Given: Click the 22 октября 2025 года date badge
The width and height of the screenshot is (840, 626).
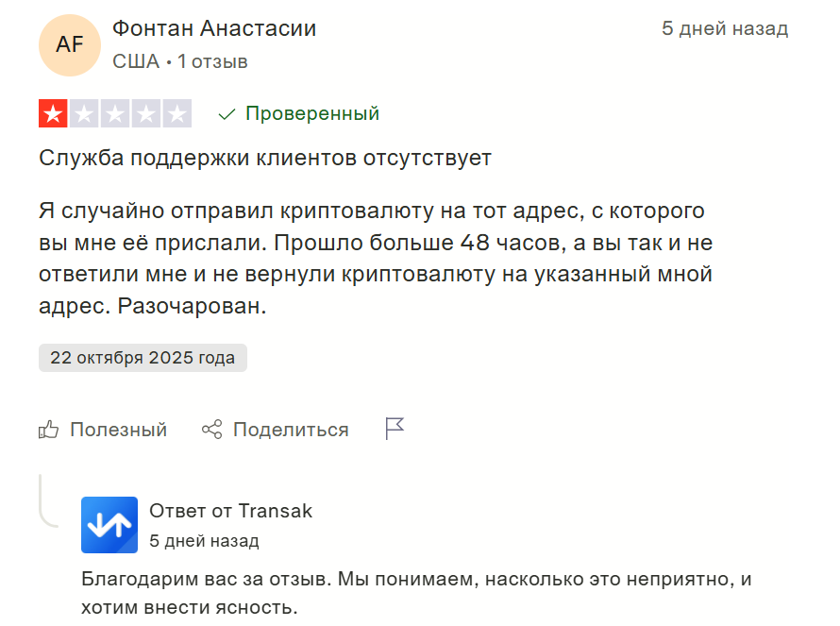Looking at the screenshot, I should click(x=143, y=358).
